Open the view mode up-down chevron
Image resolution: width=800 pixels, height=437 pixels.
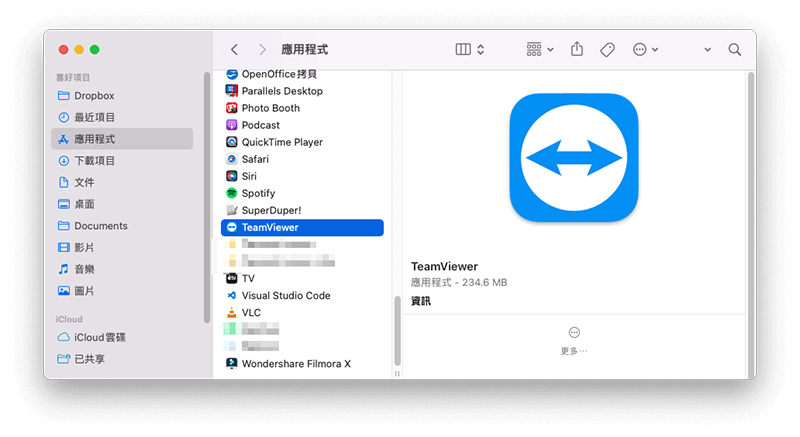(x=481, y=49)
